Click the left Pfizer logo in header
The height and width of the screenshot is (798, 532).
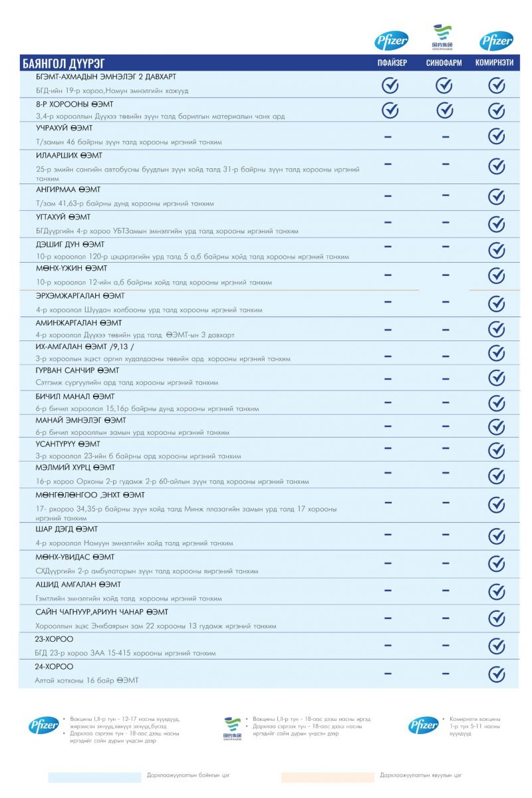click(390, 41)
